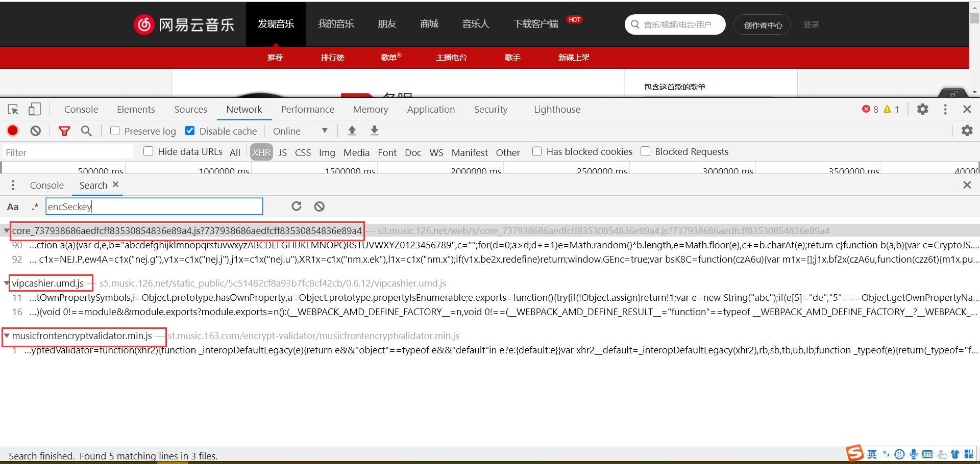This screenshot has height=464, width=980.
Task: Open the Online throttling dropdown
Action: [x=300, y=131]
